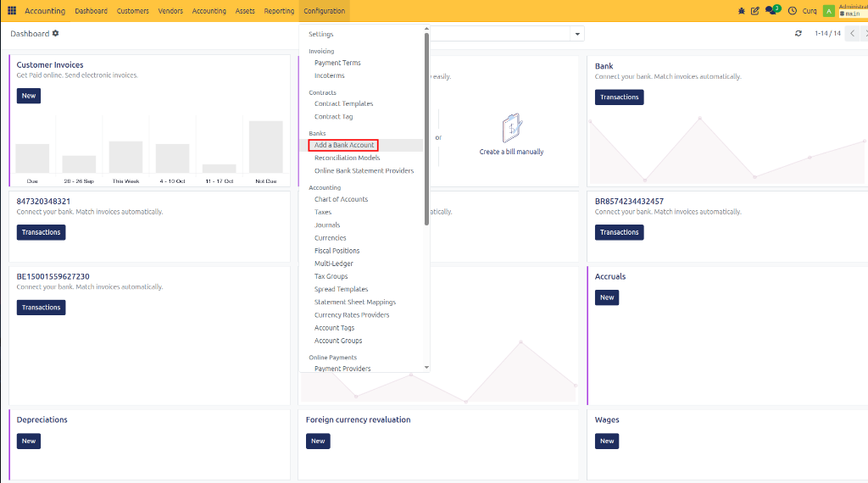The height and width of the screenshot is (483, 868).
Task: Click the Dashboard gear settings icon
Action: 55,33
